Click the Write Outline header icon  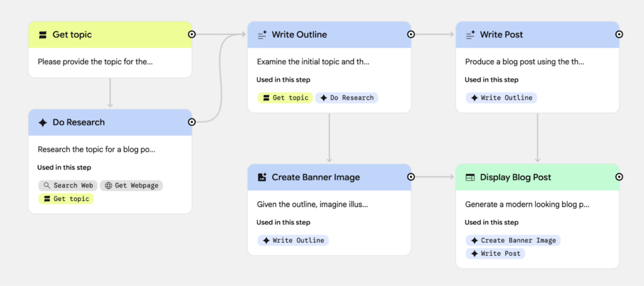coord(262,35)
